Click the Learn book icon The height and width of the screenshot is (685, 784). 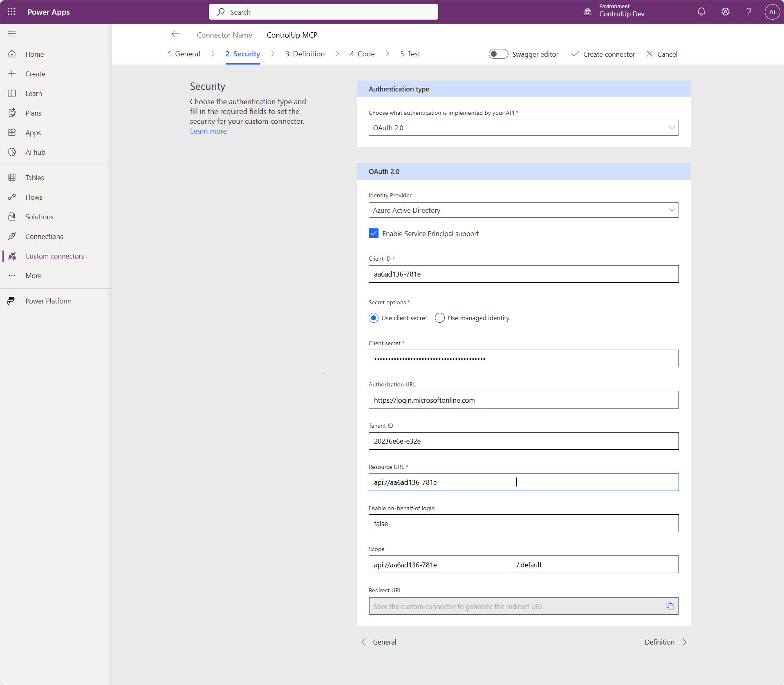click(x=12, y=93)
